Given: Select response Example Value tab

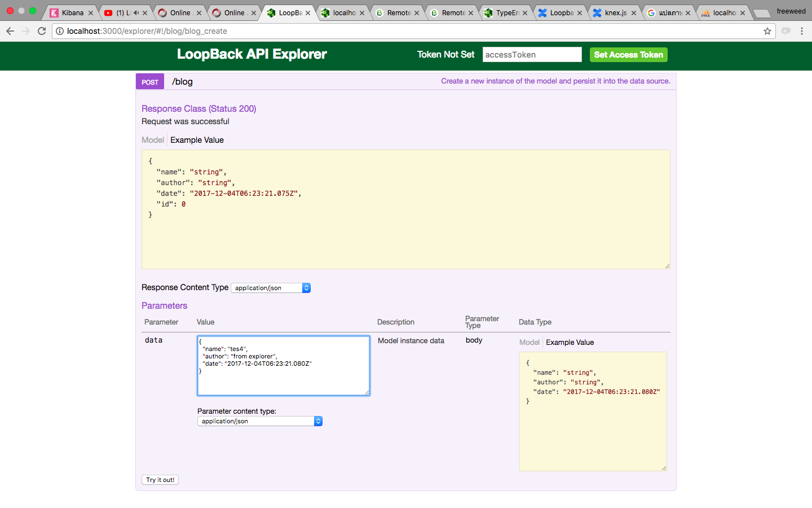Looking at the screenshot, I should point(197,140).
